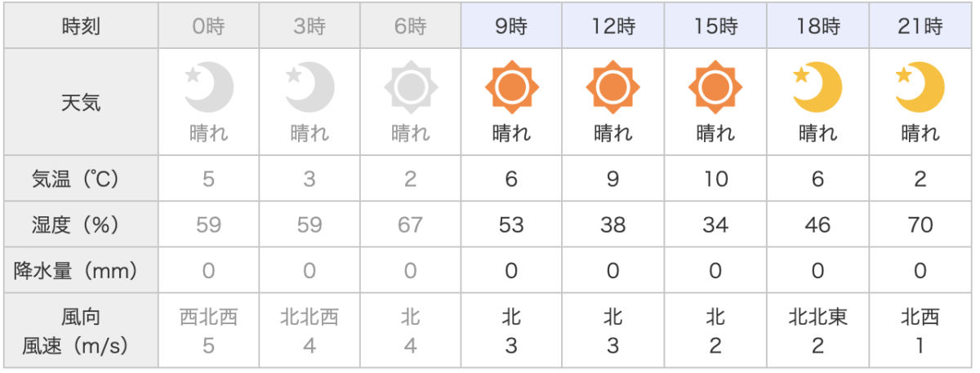Click the gray moon icon under 0時
The width and height of the screenshot is (980, 373).
[209, 86]
